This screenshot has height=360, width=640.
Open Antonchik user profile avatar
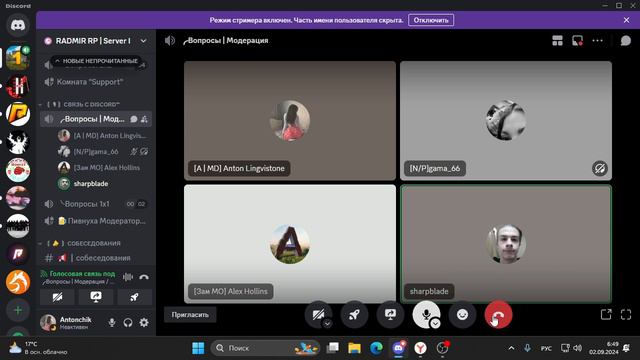pos(48,322)
